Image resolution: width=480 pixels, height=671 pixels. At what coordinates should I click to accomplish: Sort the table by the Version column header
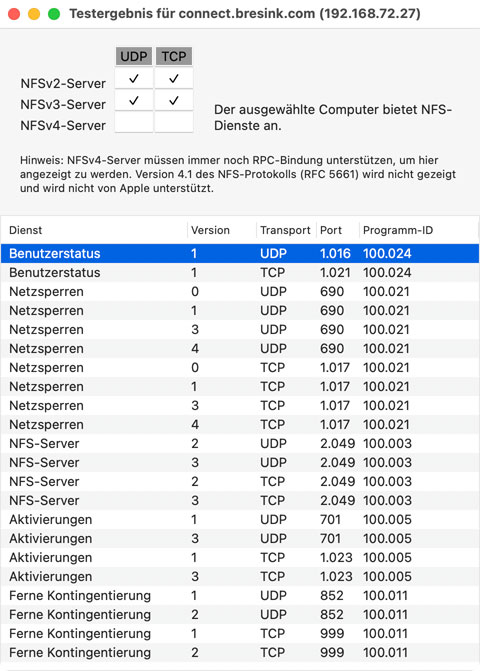point(222,230)
